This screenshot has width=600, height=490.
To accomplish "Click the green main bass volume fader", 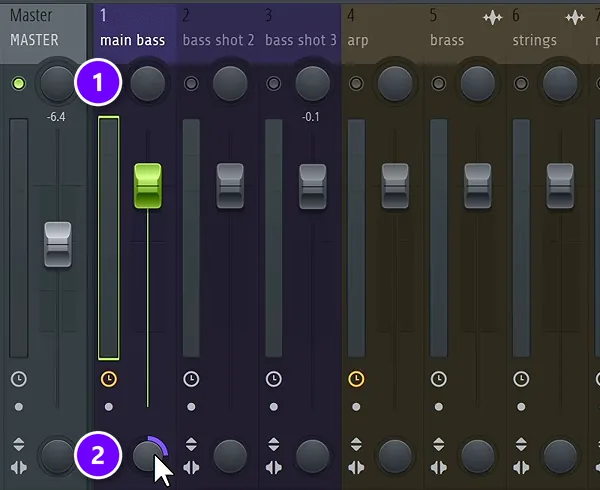I will pos(148,186).
